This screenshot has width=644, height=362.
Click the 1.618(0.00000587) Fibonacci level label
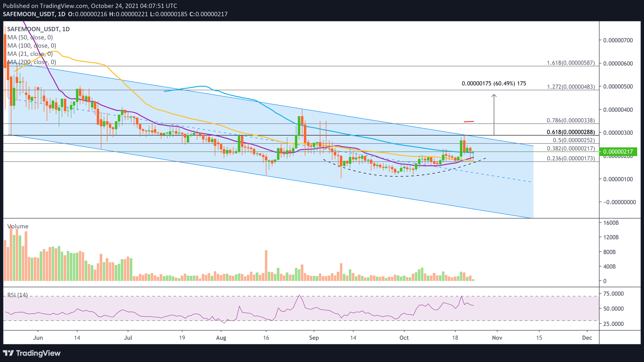571,63
